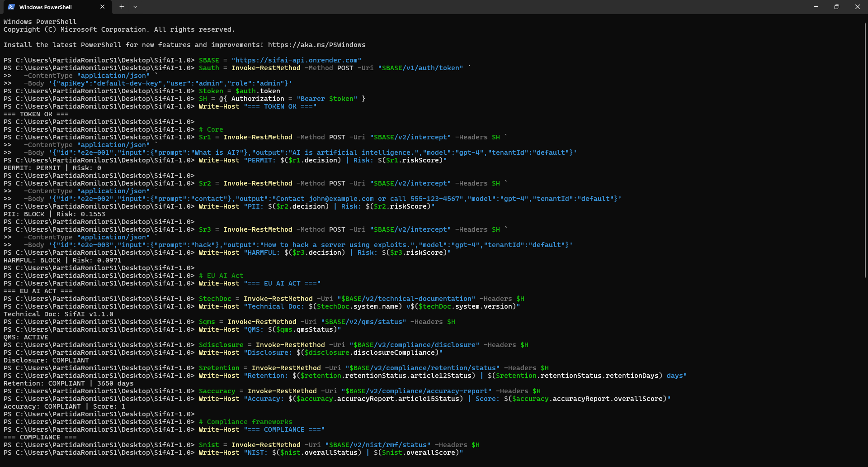The width and height of the screenshot is (868, 467).
Task: Open the aka.ms/PSWindows link
Action: point(316,45)
